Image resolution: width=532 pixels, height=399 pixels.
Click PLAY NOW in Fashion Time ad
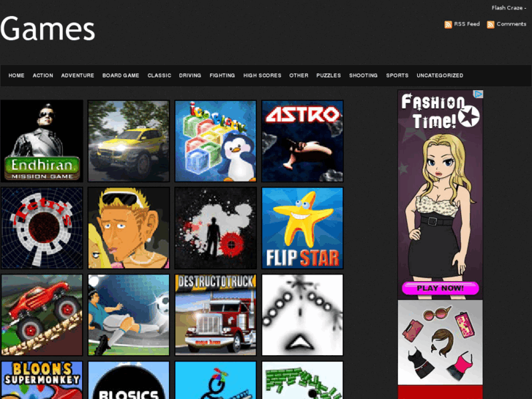pyautogui.click(x=440, y=288)
